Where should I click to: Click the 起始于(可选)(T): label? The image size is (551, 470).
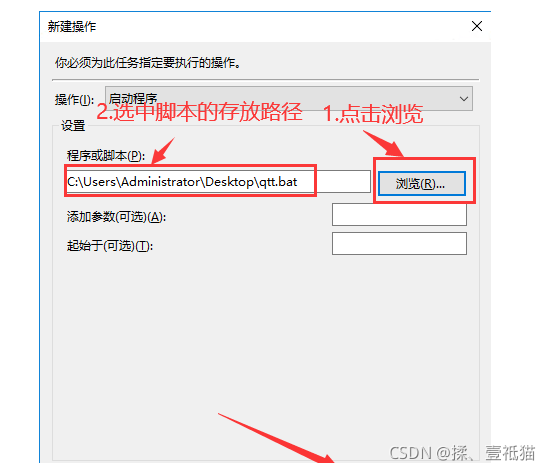pos(110,246)
